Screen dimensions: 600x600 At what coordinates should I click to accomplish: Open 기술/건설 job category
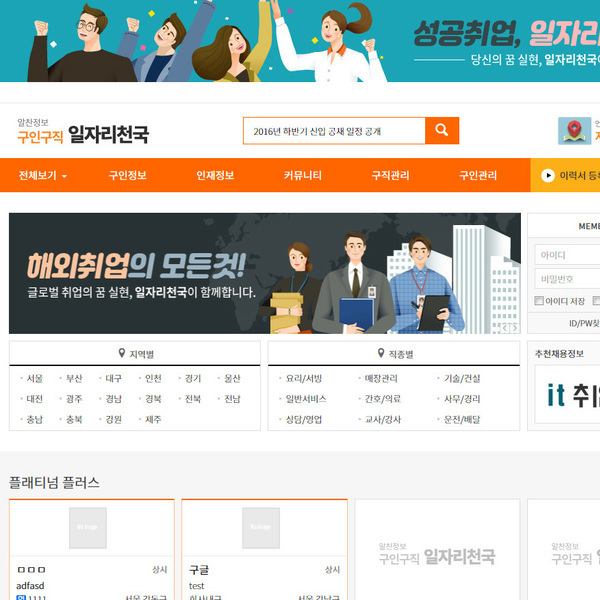pyautogui.click(x=462, y=378)
